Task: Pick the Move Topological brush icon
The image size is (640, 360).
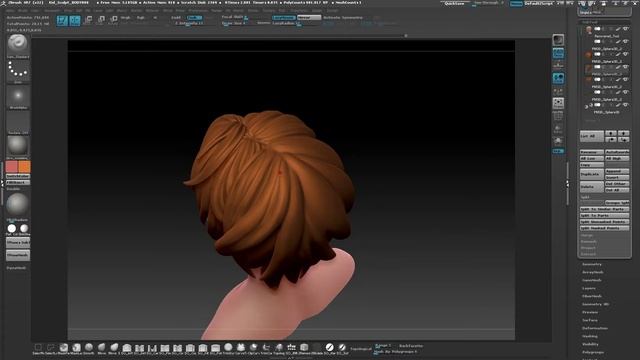Action: click(x=114, y=348)
